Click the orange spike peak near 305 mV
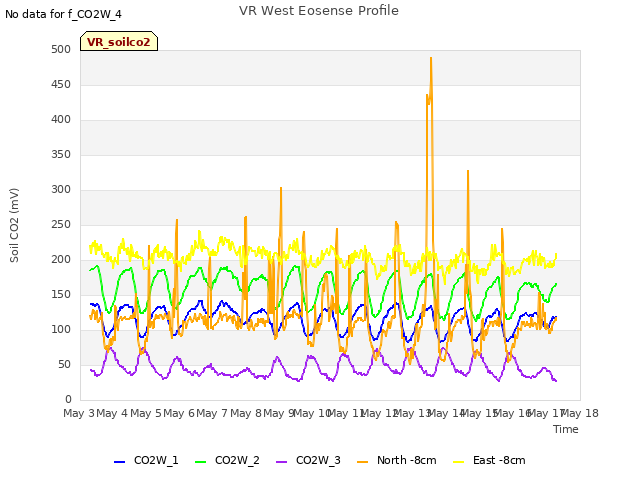 point(281,188)
